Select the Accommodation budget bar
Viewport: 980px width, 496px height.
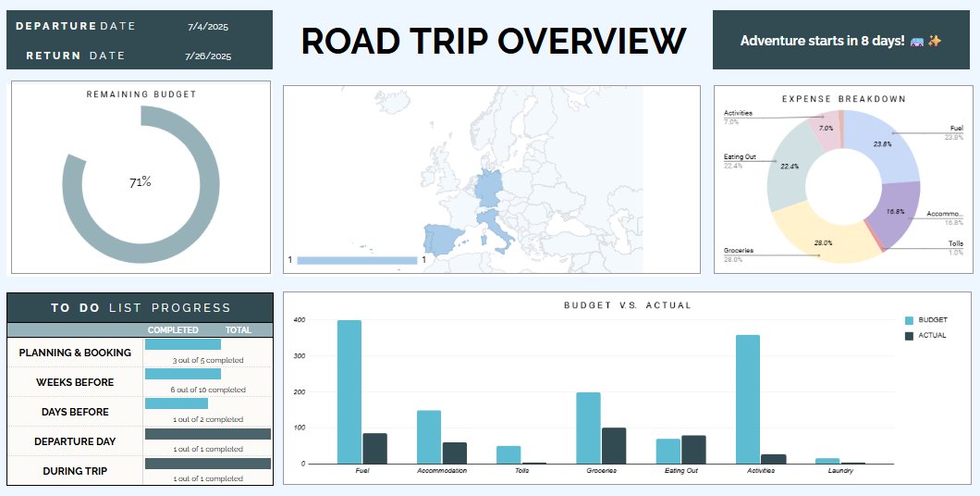tap(429, 437)
